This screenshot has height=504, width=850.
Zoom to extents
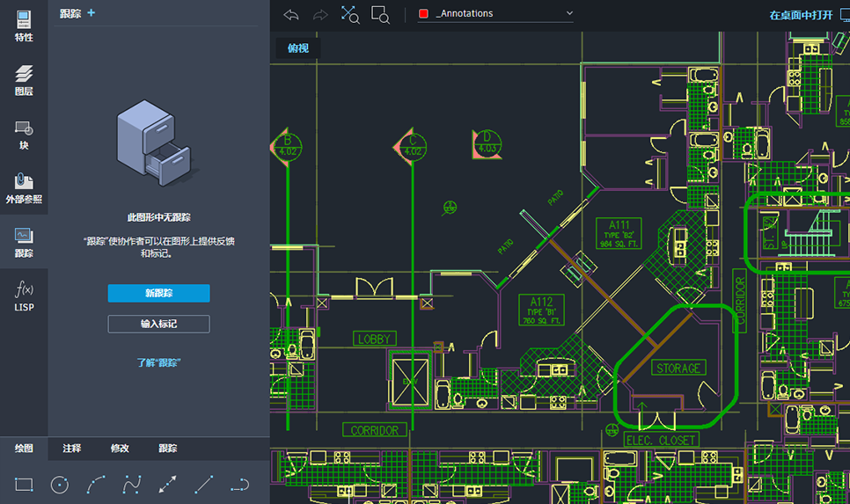(349, 15)
